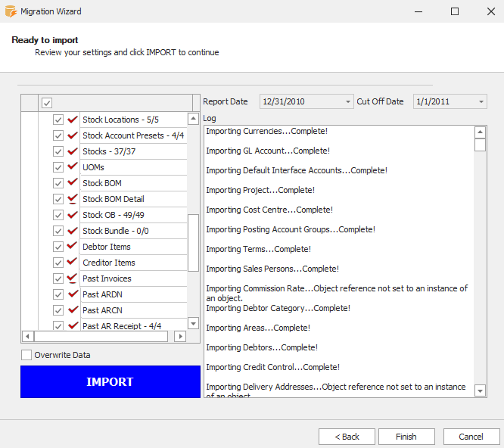Click the item list scroll right arrow
Image resolution: width=504 pixels, height=448 pixels.
tap(180, 337)
